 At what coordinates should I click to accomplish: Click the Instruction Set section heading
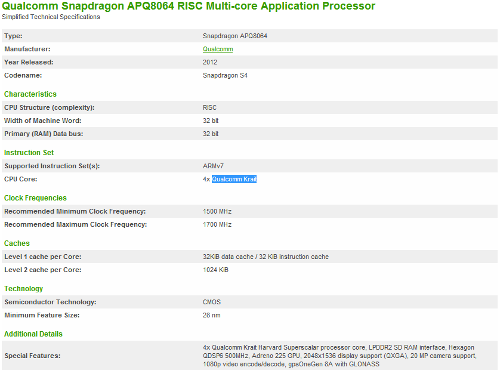pos(29,153)
